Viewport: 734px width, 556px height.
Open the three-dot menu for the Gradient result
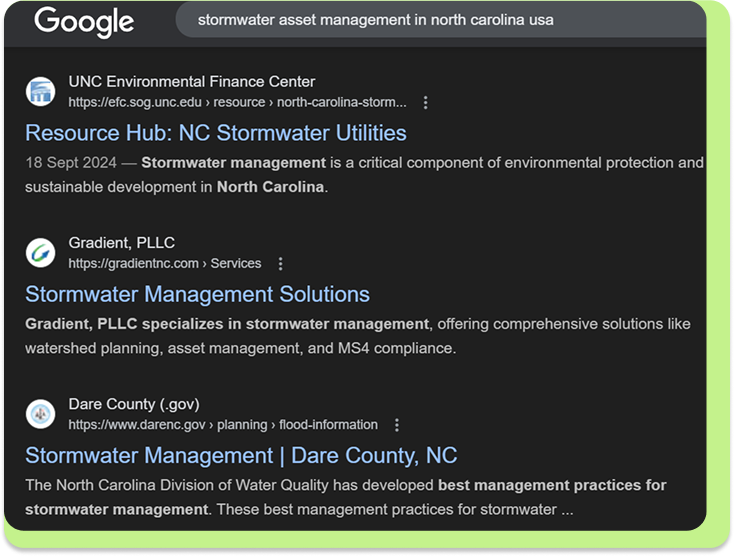pyautogui.click(x=280, y=264)
